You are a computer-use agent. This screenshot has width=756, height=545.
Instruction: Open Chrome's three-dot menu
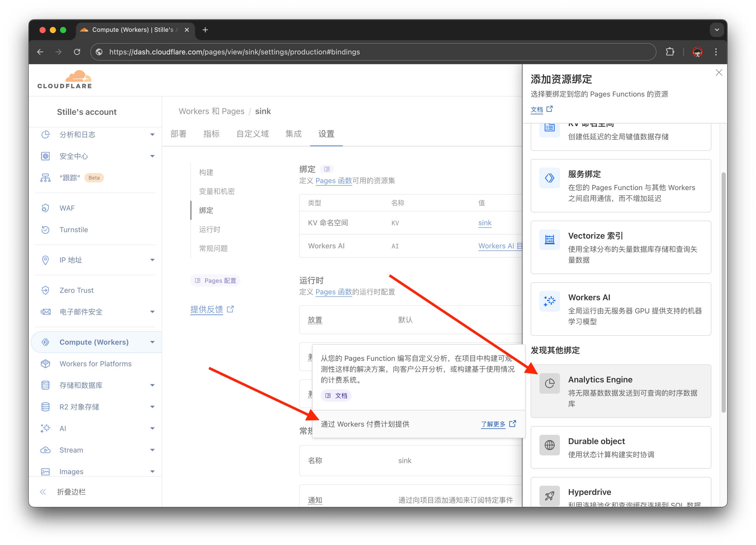716,52
